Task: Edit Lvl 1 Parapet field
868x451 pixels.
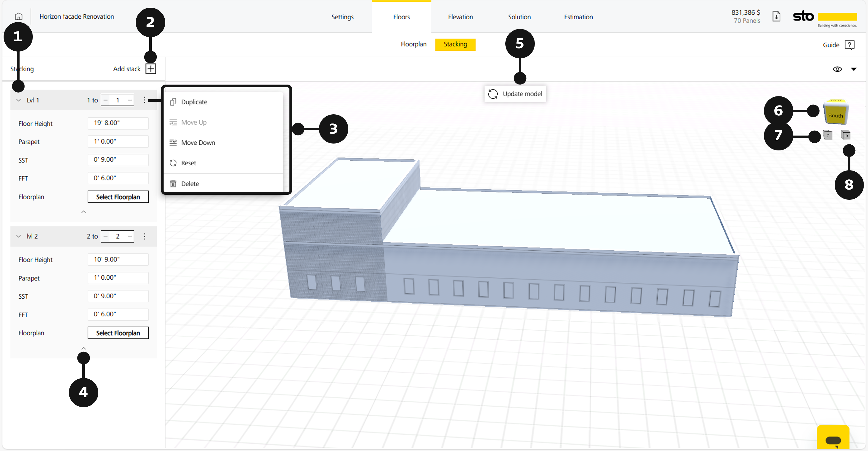Action: [x=118, y=142]
